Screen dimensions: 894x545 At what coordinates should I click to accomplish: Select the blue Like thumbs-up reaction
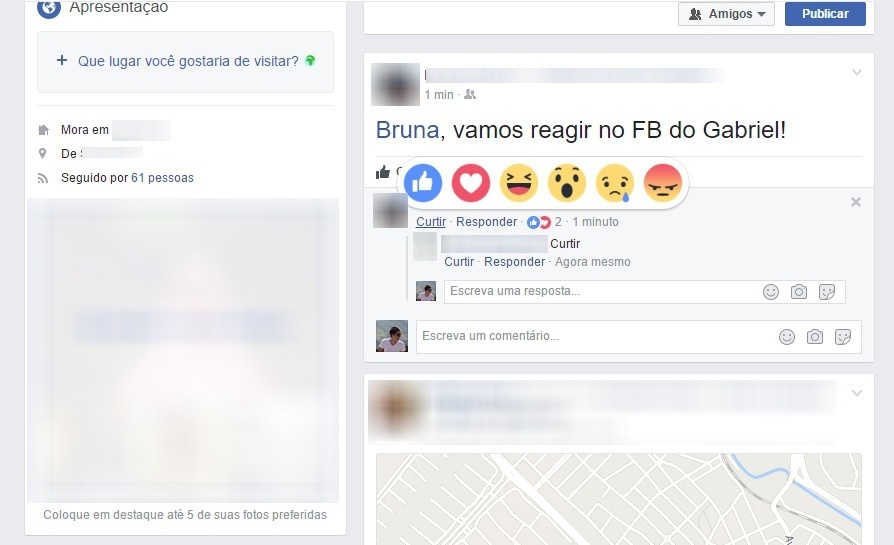pos(423,183)
